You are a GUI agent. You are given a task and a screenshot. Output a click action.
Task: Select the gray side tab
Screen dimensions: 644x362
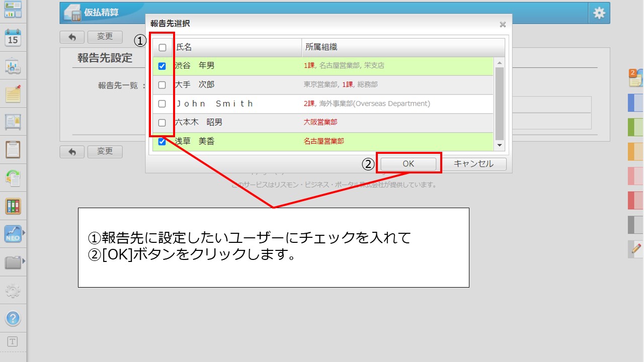(636, 225)
